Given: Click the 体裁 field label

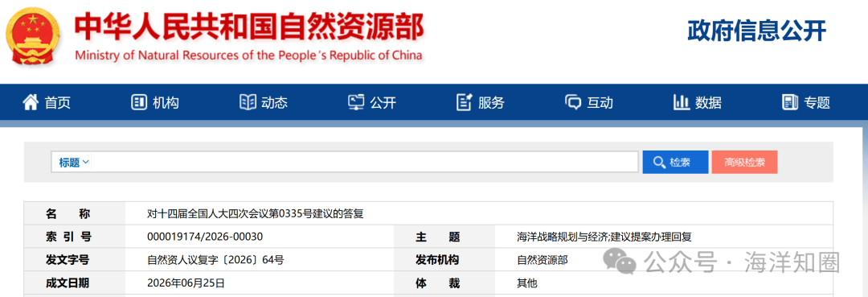Looking at the screenshot, I should (438, 283).
